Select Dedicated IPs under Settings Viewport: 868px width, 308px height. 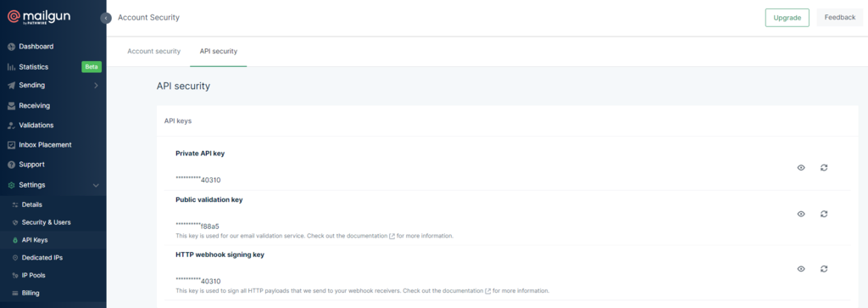point(42,258)
